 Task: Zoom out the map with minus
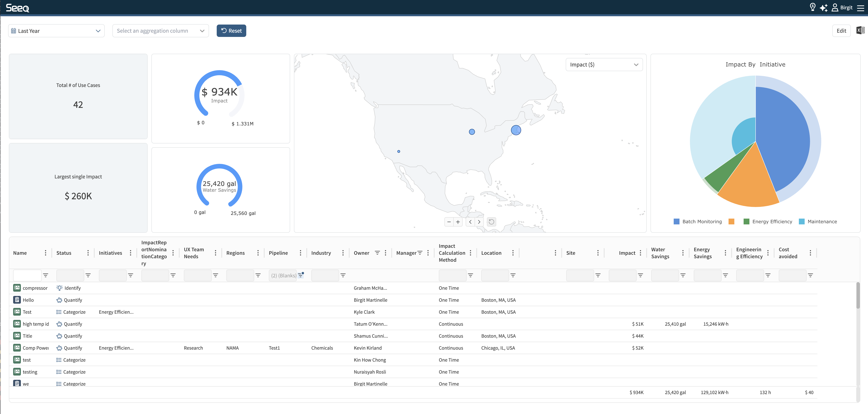[x=449, y=222]
